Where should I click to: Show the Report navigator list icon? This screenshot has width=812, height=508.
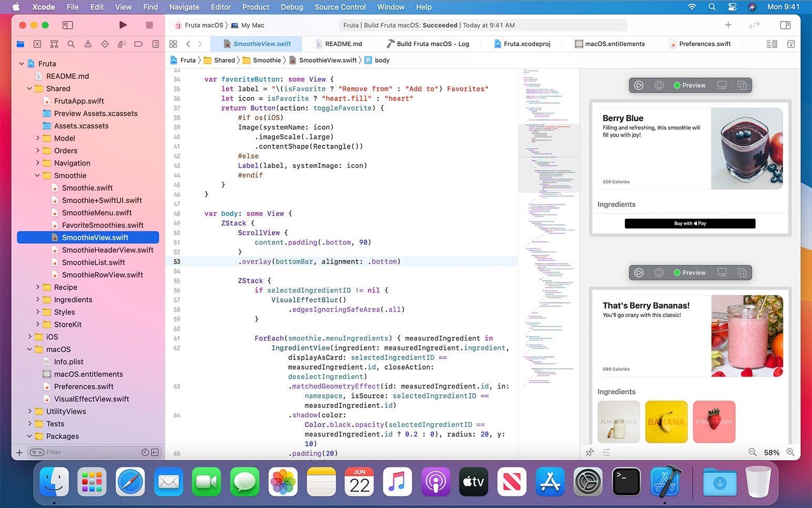coord(155,44)
